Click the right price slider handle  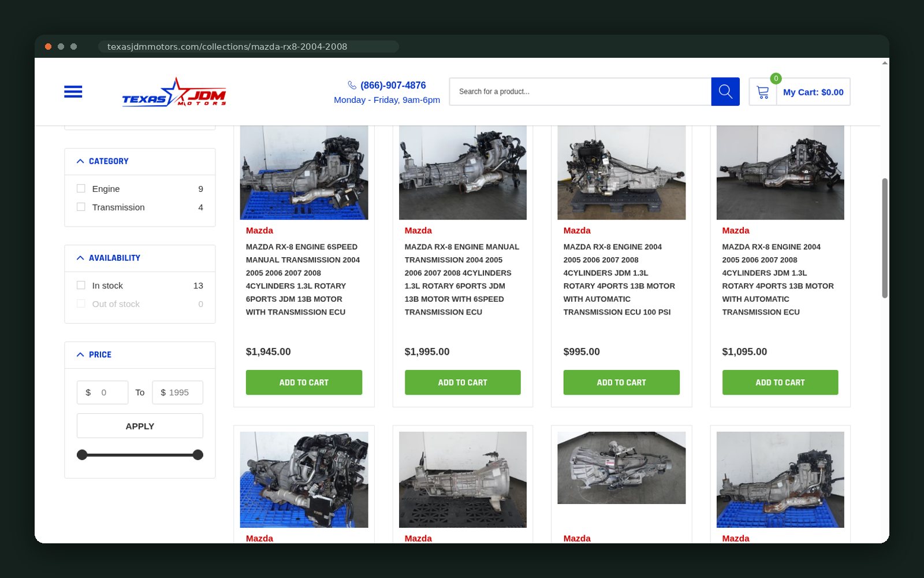click(198, 455)
